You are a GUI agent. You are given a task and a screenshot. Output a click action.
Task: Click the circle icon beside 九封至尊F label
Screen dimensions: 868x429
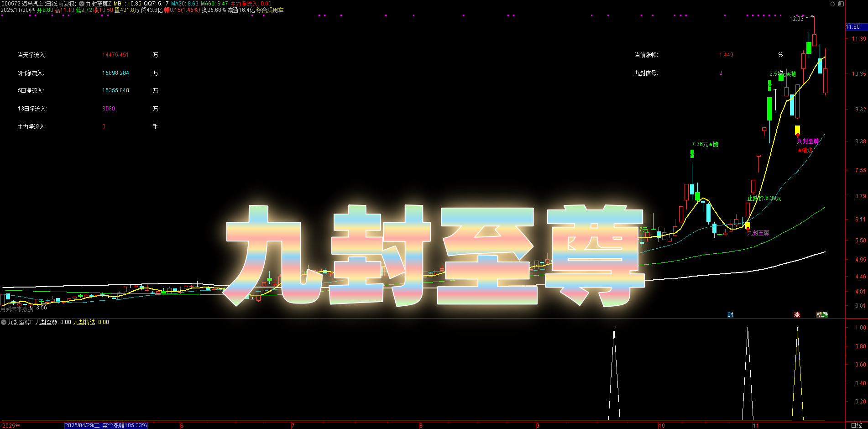(x=3, y=322)
